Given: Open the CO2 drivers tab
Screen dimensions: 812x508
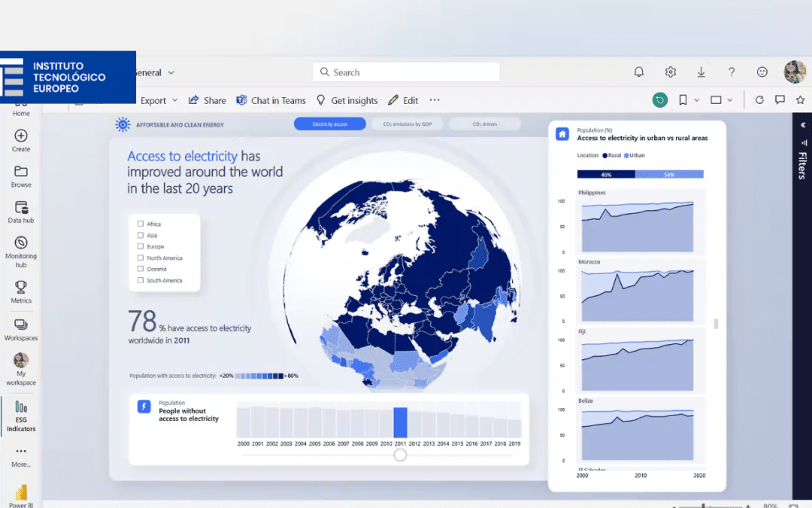Looking at the screenshot, I should coord(484,123).
